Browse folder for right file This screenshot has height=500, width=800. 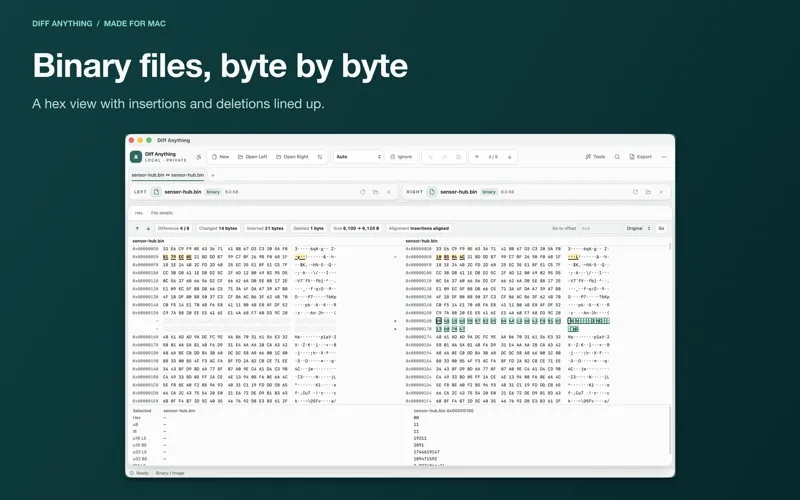648,192
